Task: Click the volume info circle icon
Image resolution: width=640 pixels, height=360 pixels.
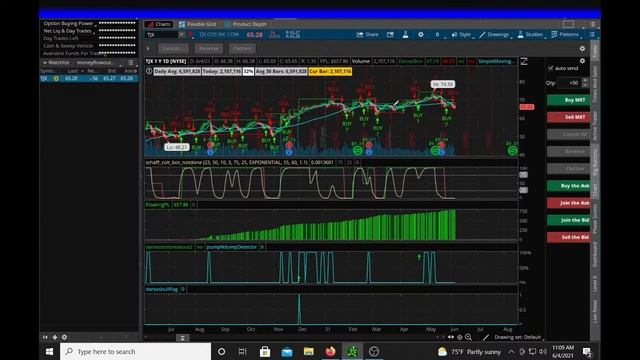Action: coord(149,71)
